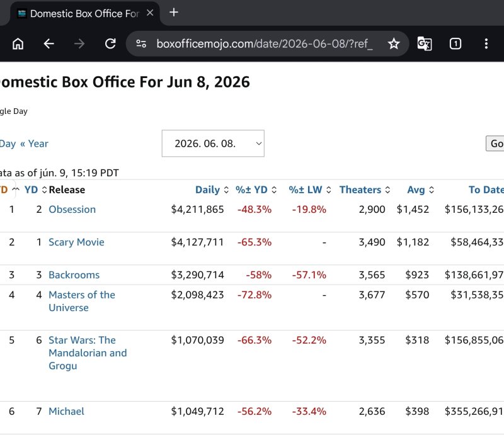Click the Go button
Image resolution: width=504 pixels, height=435 pixels.
click(x=496, y=144)
